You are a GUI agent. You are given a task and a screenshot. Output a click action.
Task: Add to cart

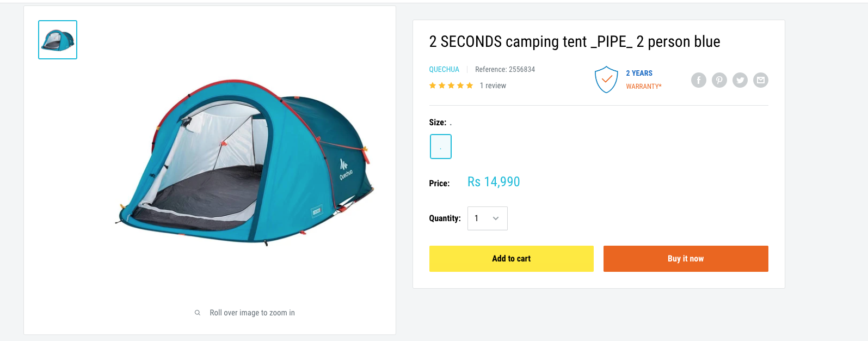click(512, 259)
